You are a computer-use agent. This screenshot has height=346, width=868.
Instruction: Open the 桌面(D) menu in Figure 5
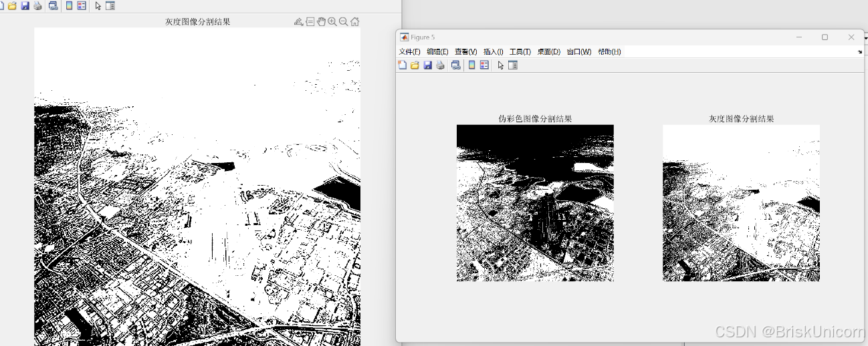point(548,52)
